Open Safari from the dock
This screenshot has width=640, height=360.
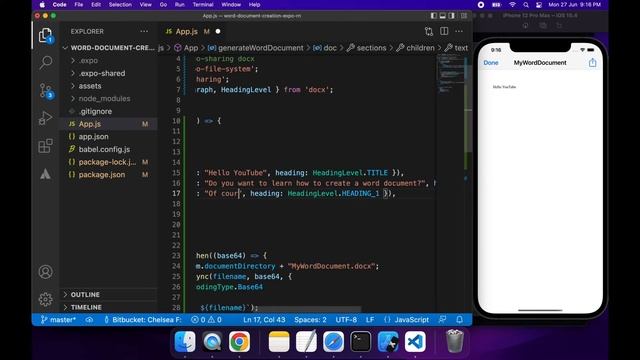tap(333, 341)
